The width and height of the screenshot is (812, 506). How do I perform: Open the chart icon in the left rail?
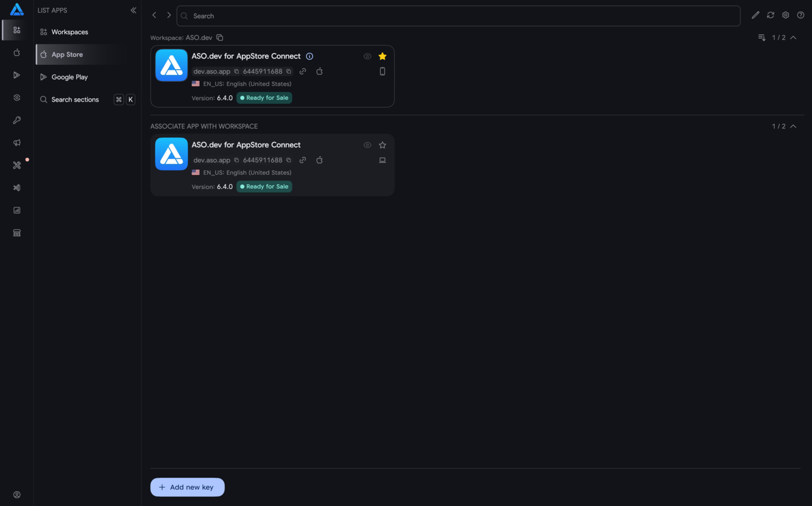tap(17, 210)
